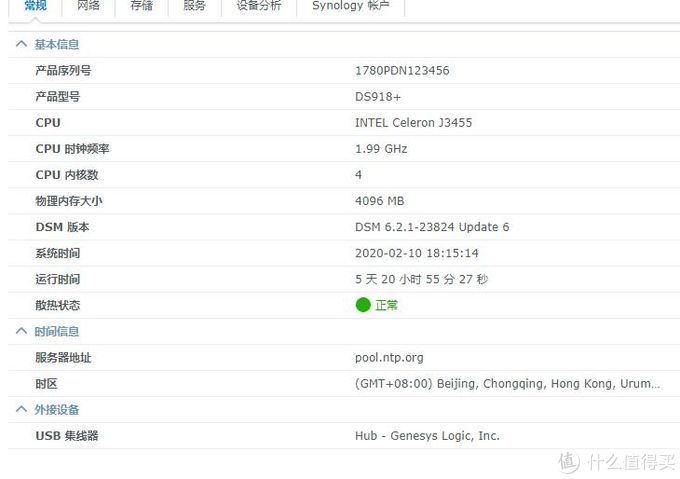Viewport: 680px width, 479px height.
Task: Open the 设备分析 tab
Action: [x=259, y=6]
